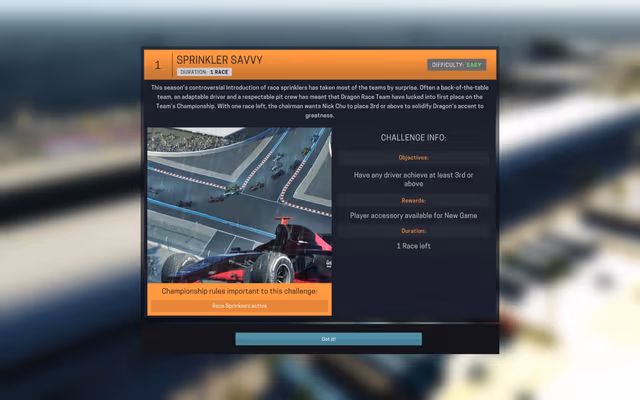Click the Difficulty: Easy badge
The height and width of the screenshot is (400, 640).
[x=457, y=65]
